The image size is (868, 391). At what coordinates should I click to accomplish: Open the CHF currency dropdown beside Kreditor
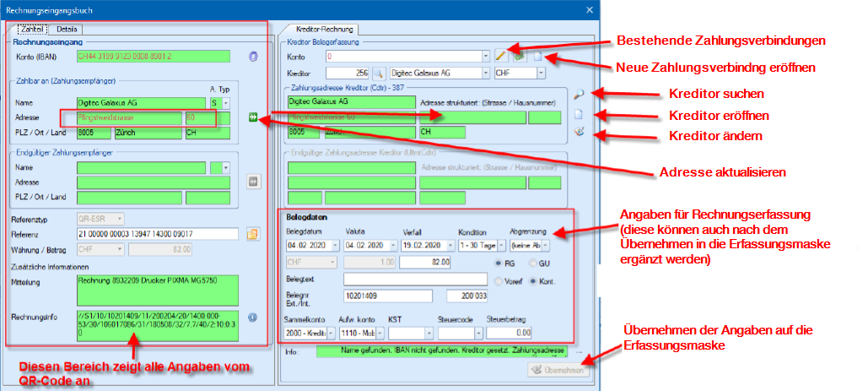(x=541, y=73)
